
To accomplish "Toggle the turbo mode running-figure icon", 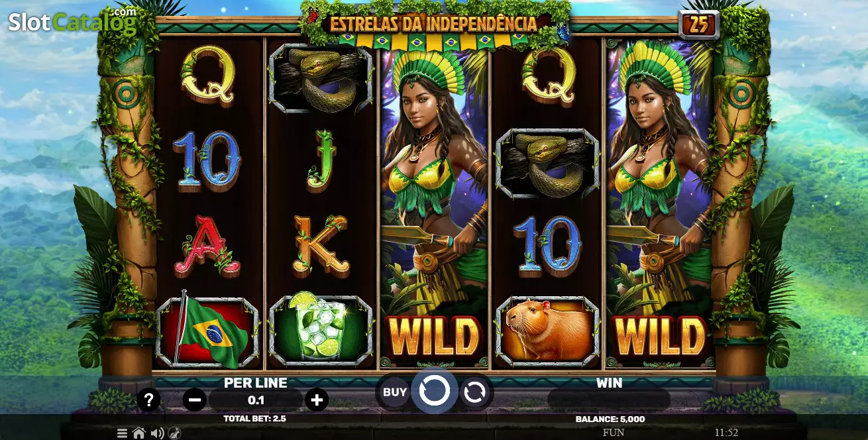I will click(174, 433).
